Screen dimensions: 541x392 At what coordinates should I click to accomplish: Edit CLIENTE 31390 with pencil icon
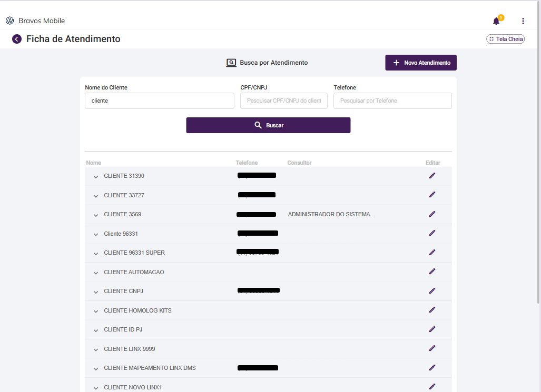(x=432, y=175)
